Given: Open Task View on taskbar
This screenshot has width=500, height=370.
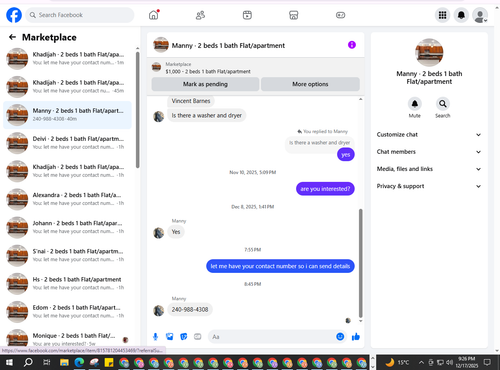Looking at the screenshot, I should coord(47,362).
